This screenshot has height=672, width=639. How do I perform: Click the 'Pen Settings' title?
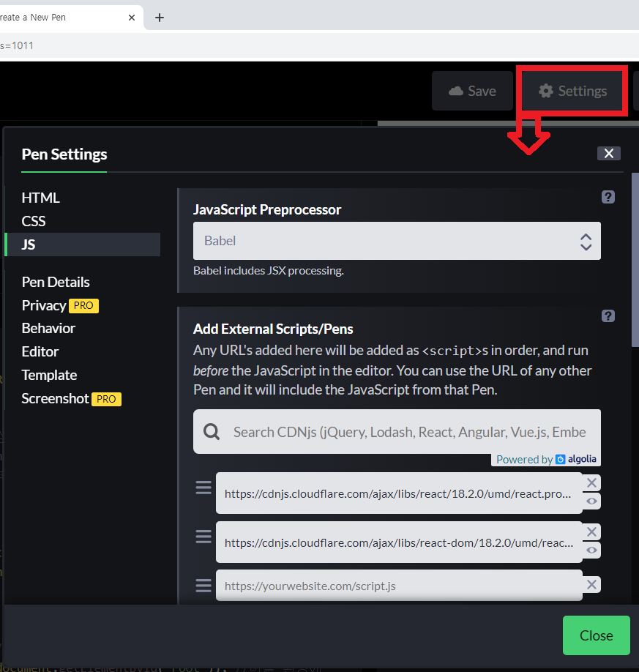(64, 154)
